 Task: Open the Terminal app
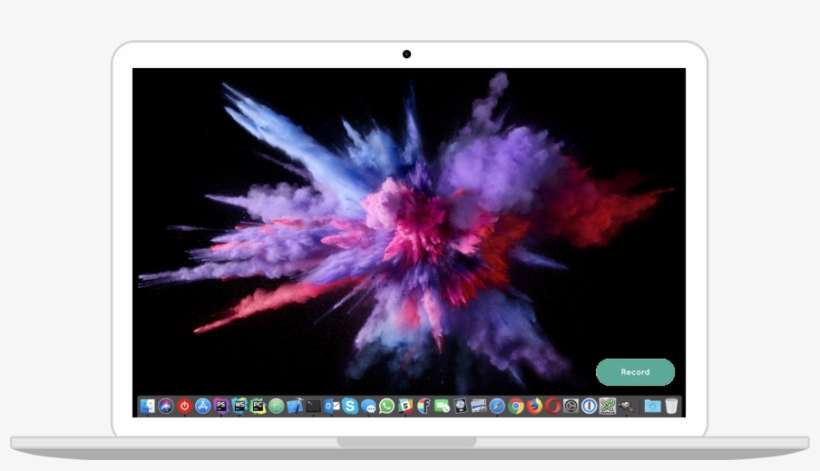[313, 406]
